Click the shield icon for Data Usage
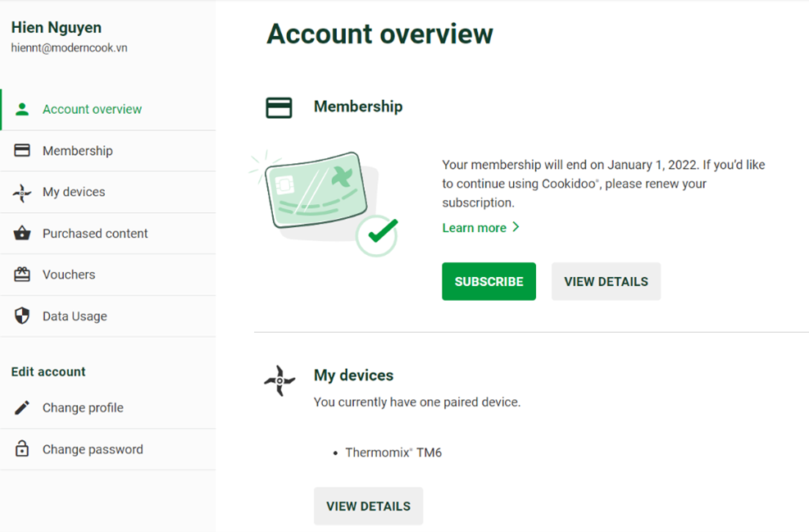809x532 pixels. [x=22, y=316]
